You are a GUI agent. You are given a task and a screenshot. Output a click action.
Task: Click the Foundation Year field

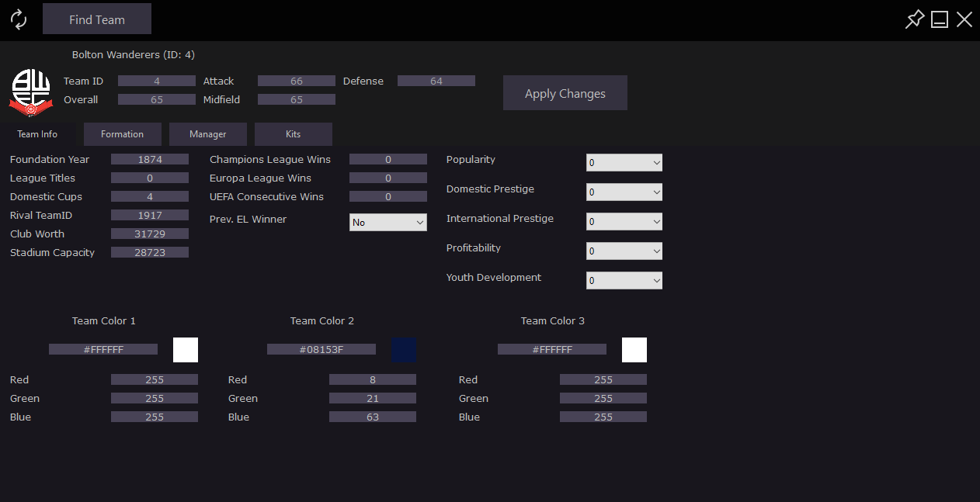click(150, 159)
